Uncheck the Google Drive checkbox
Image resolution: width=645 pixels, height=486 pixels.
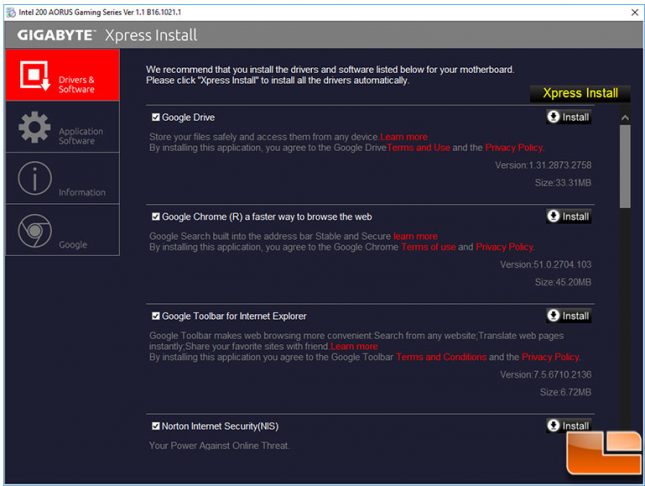coord(155,117)
